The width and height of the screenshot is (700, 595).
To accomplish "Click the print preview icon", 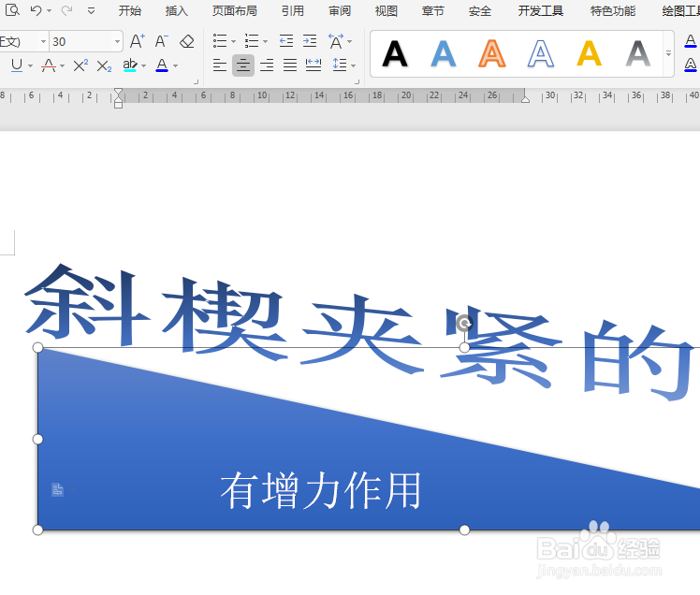I will (x=12, y=9).
